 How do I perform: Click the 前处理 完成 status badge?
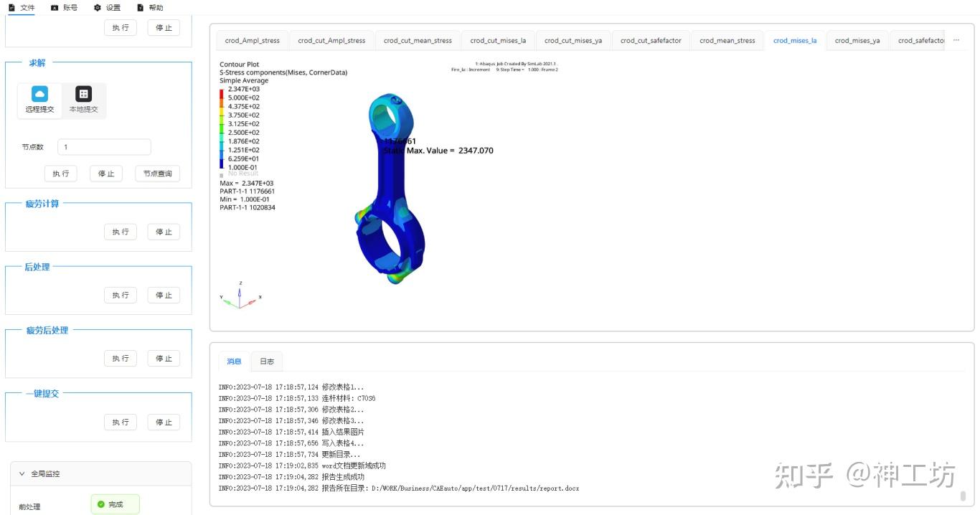(115, 504)
